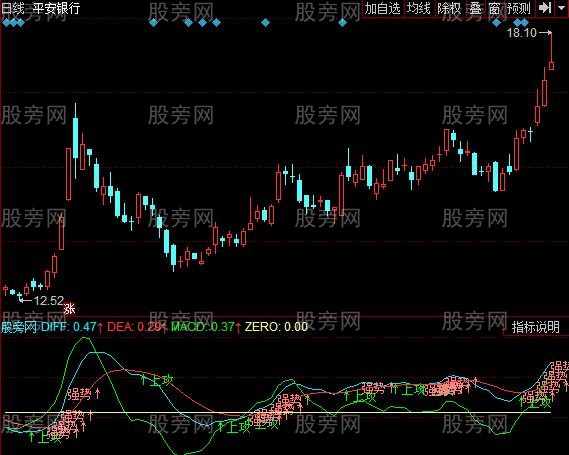569x455 pixels.
Task: Open the small dropdown arrow in the top-right corner
Action: [x=561, y=8]
